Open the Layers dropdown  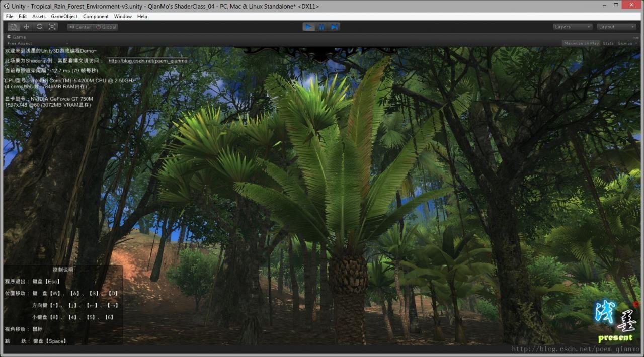click(x=573, y=27)
